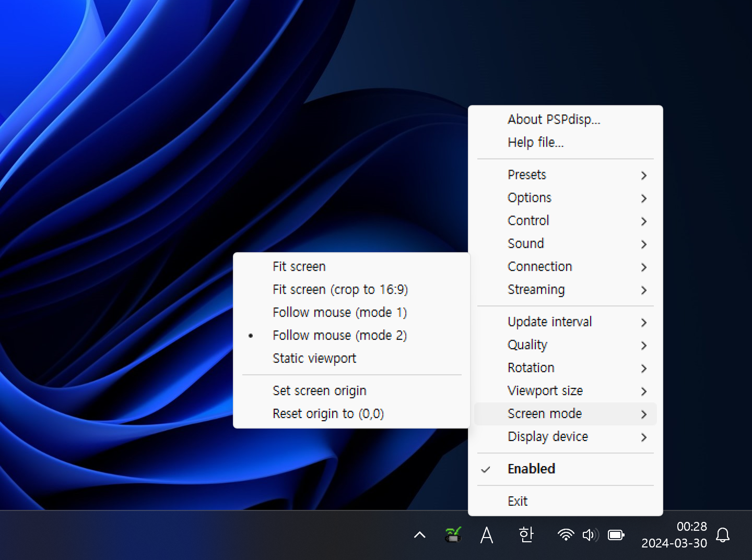
Task: Open taskbar clock showing 00:28
Action: [x=674, y=535]
